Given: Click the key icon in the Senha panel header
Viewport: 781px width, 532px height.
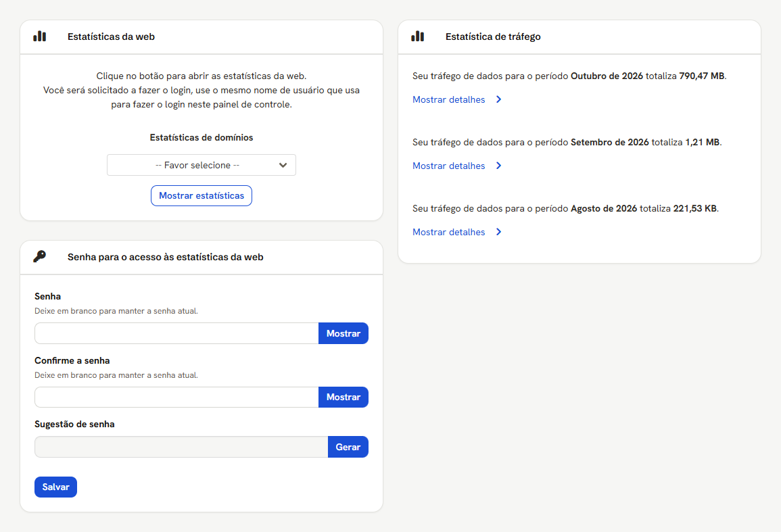Looking at the screenshot, I should 40,256.
